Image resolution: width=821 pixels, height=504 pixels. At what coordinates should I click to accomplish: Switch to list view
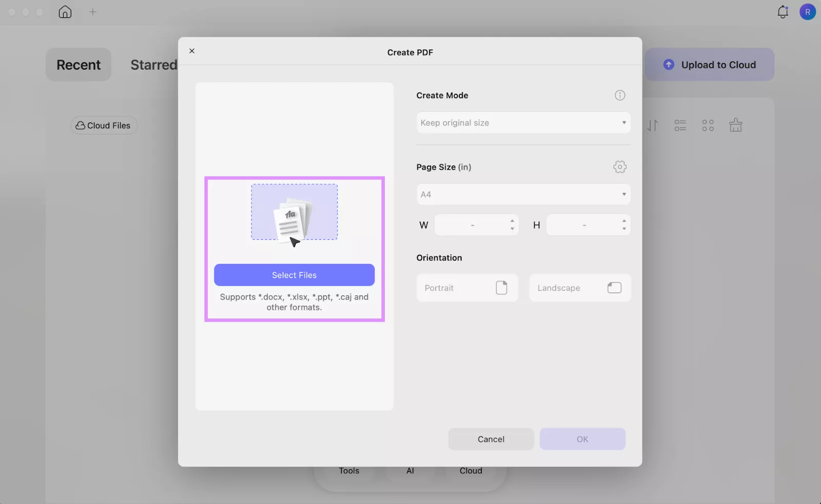[680, 125]
